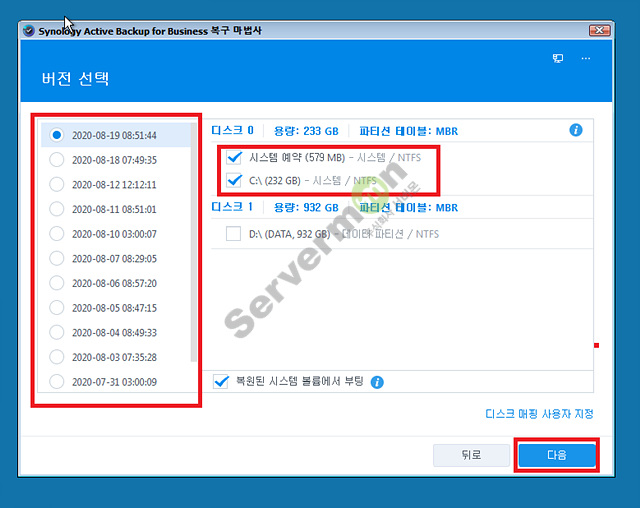Screen dimensions: 640x508
Task: Uncheck C:\ (232 GB) partition
Action: [x=234, y=180]
